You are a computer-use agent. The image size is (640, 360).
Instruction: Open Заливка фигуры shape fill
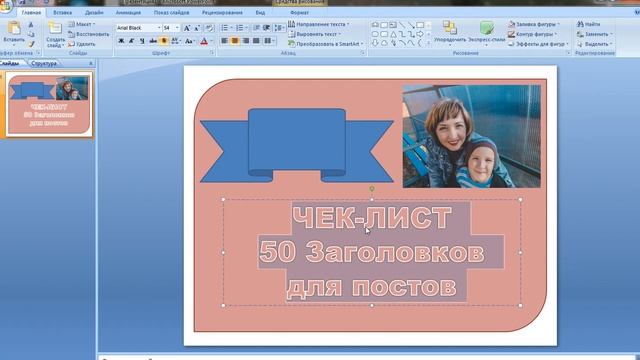click(534, 24)
